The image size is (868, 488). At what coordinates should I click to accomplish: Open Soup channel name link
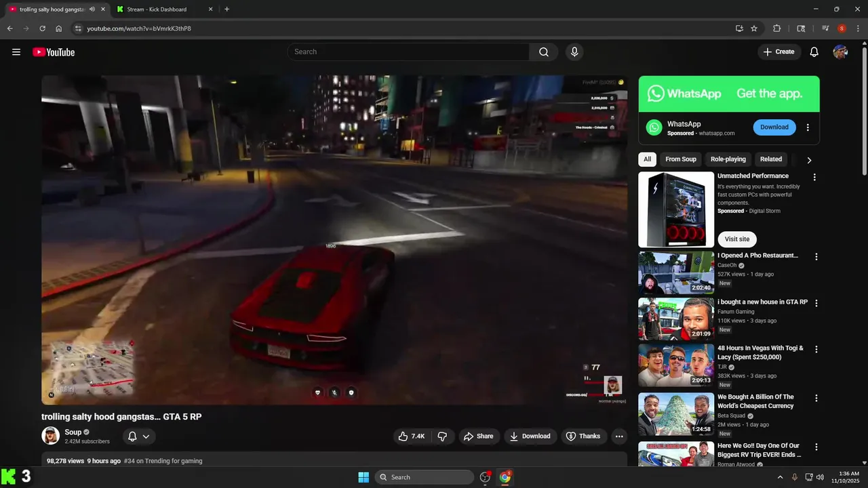pyautogui.click(x=73, y=432)
